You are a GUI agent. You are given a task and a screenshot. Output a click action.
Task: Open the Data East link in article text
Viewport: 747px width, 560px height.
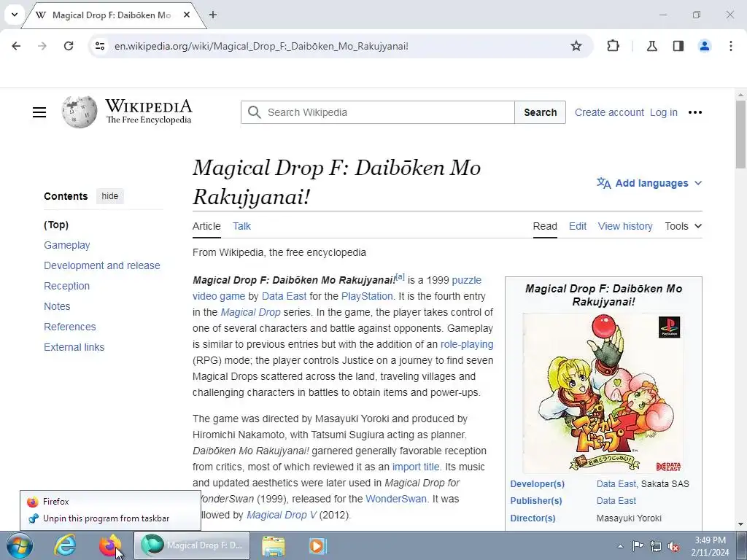click(x=284, y=296)
